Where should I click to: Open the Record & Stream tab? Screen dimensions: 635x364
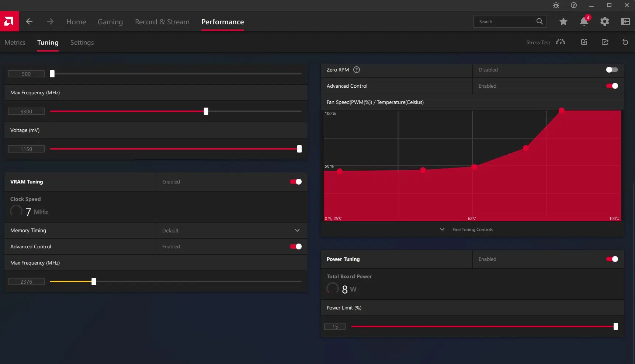pyautogui.click(x=162, y=22)
